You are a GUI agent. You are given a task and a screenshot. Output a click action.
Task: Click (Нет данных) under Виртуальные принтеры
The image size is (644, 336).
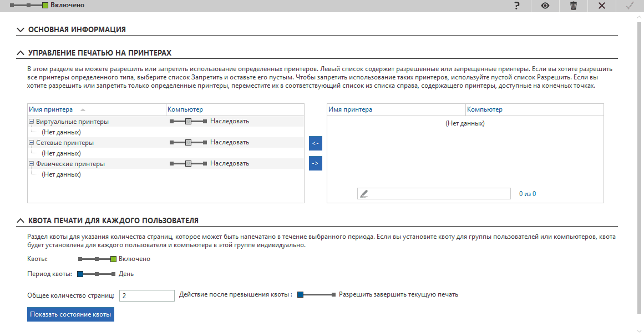61,132
